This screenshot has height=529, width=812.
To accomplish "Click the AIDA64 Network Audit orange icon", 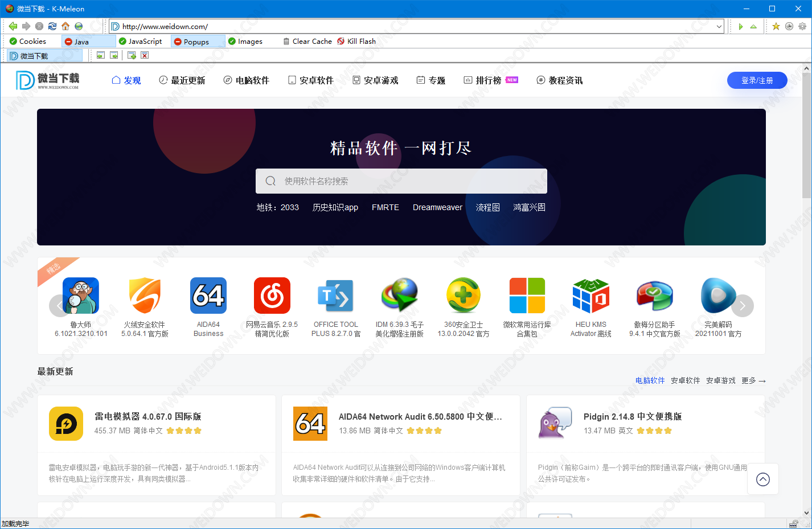I will pos(310,424).
